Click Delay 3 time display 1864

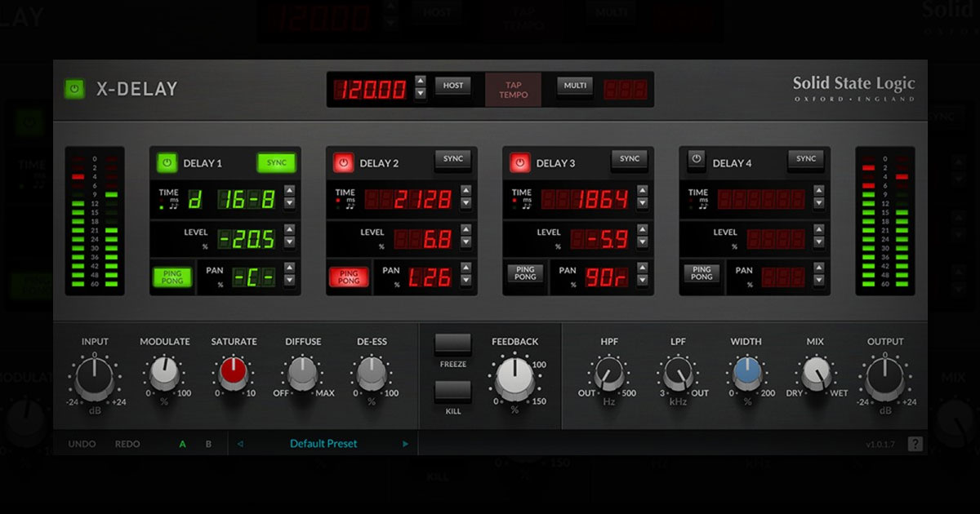tap(585, 198)
